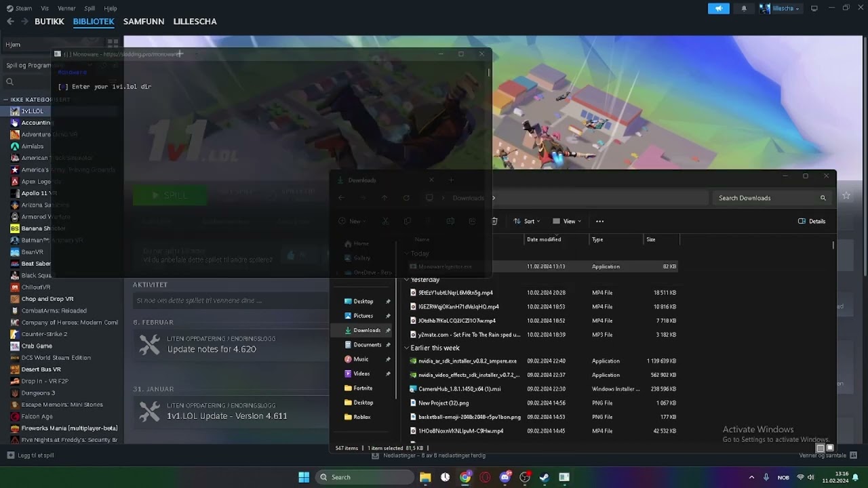The height and width of the screenshot is (488, 868).
Task: Open the Spill menu
Action: [90, 8]
